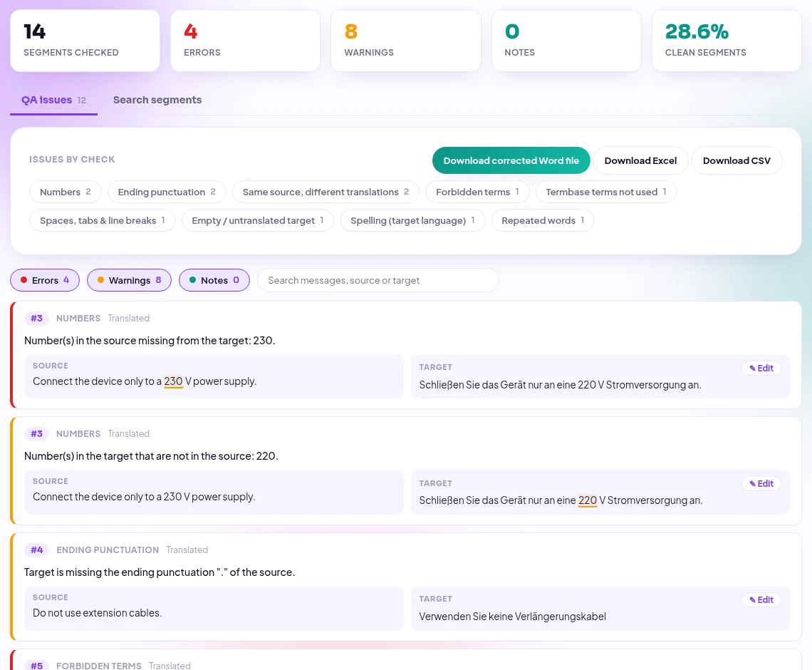Filter by Ending punctuation check

click(166, 192)
